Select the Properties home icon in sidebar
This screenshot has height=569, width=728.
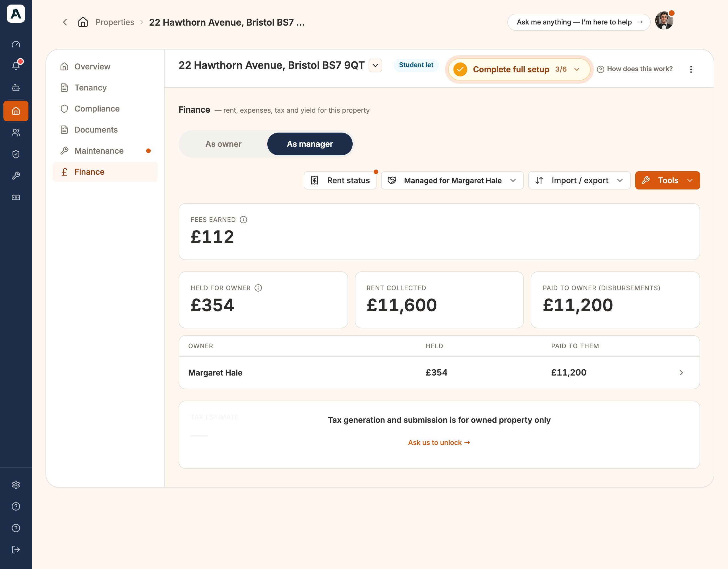[x=16, y=111]
